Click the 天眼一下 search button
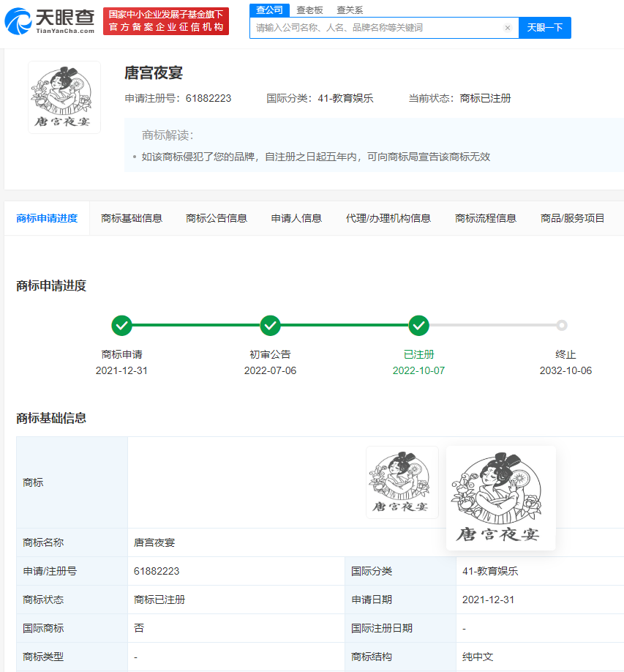The height and width of the screenshot is (672, 624). [x=544, y=27]
